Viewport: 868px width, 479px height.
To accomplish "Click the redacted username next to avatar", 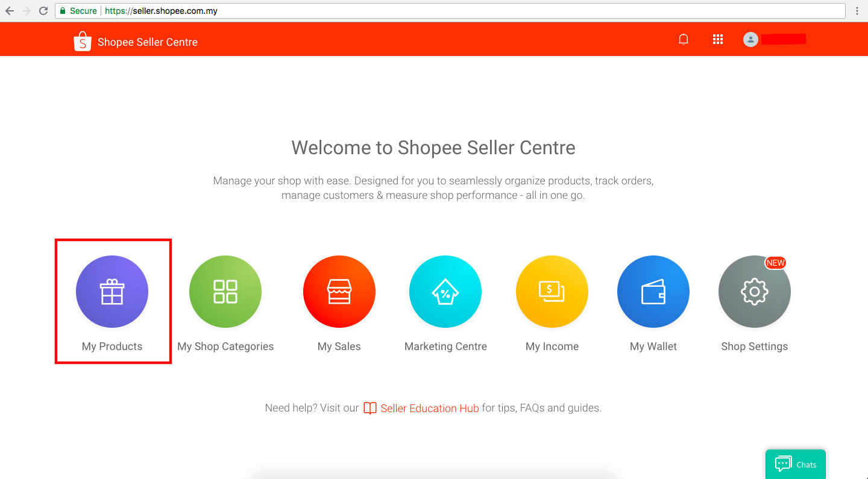I will click(784, 39).
